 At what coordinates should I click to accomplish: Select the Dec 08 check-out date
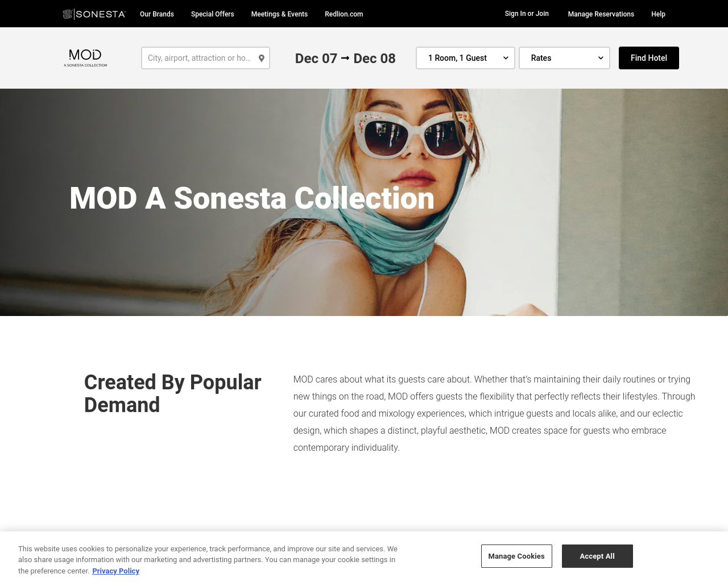374,59
